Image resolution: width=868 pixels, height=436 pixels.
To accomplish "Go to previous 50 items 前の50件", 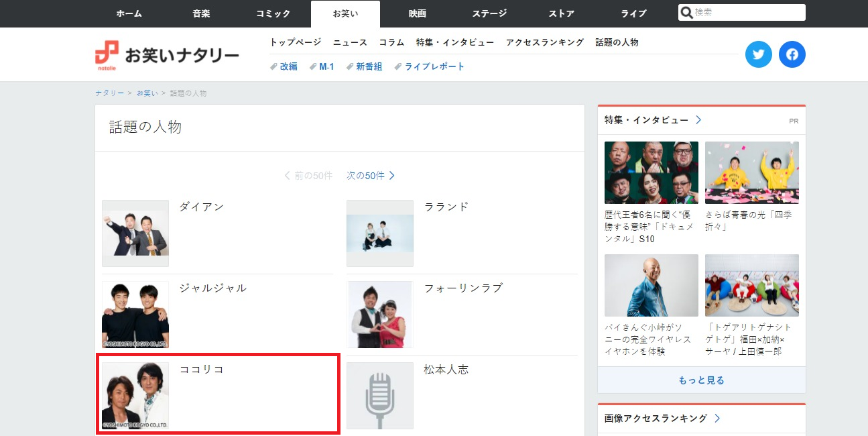I will (308, 176).
